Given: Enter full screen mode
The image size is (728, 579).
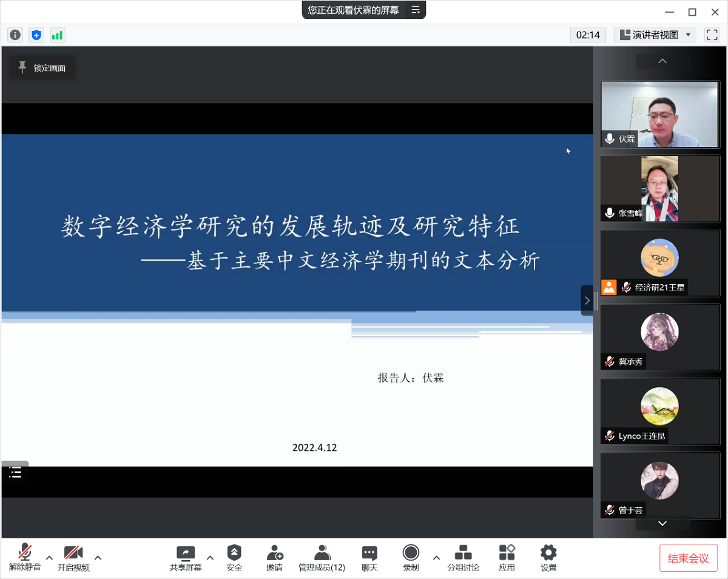Looking at the screenshot, I should [x=712, y=35].
